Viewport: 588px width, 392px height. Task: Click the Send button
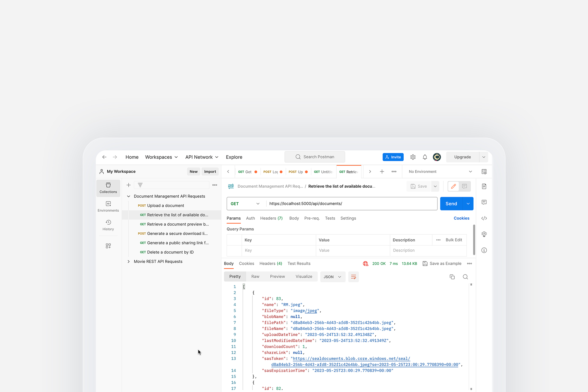pyautogui.click(x=451, y=204)
